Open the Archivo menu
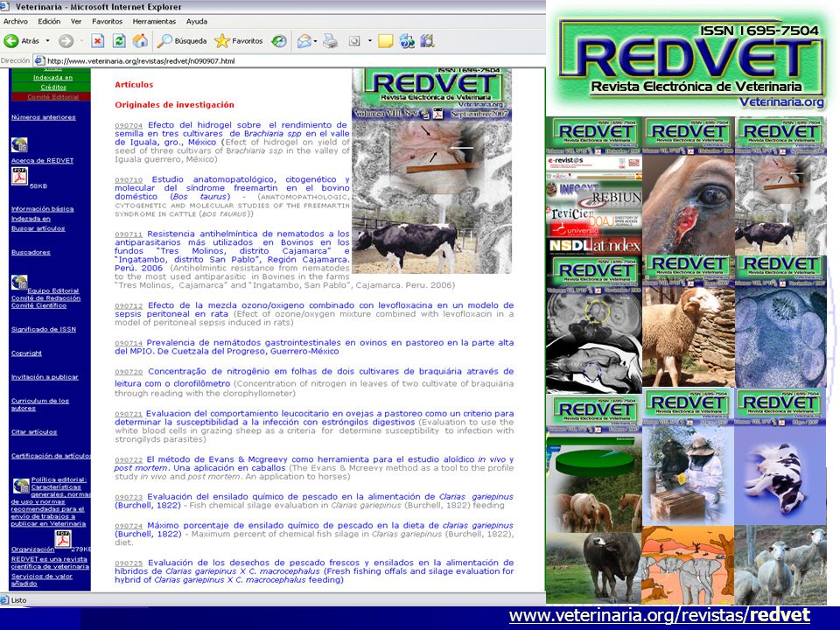840x630 pixels. coord(16,21)
